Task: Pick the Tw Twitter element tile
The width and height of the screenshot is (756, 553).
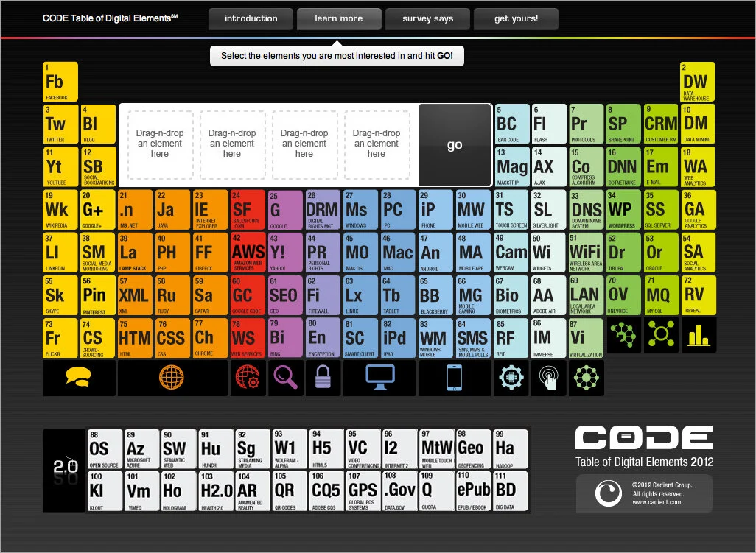Action: 60,124
